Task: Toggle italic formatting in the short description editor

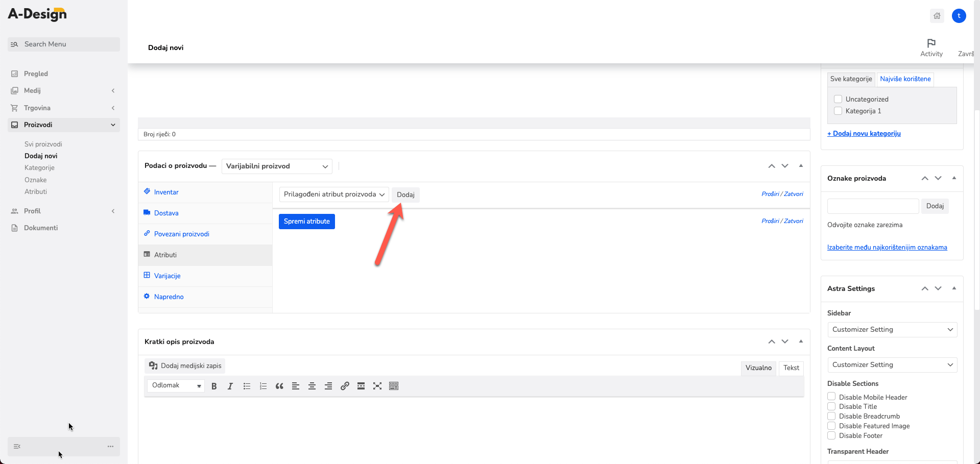Action: coord(230,386)
